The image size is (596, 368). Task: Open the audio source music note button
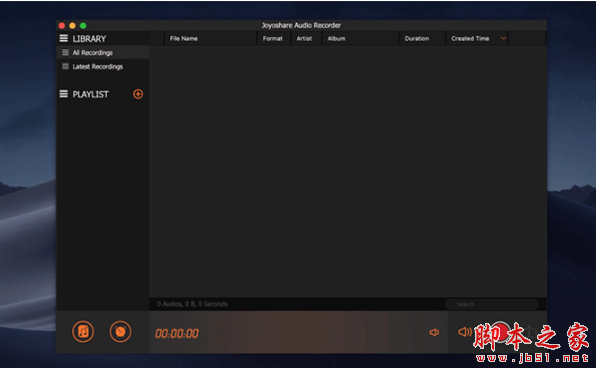click(83, 332)
